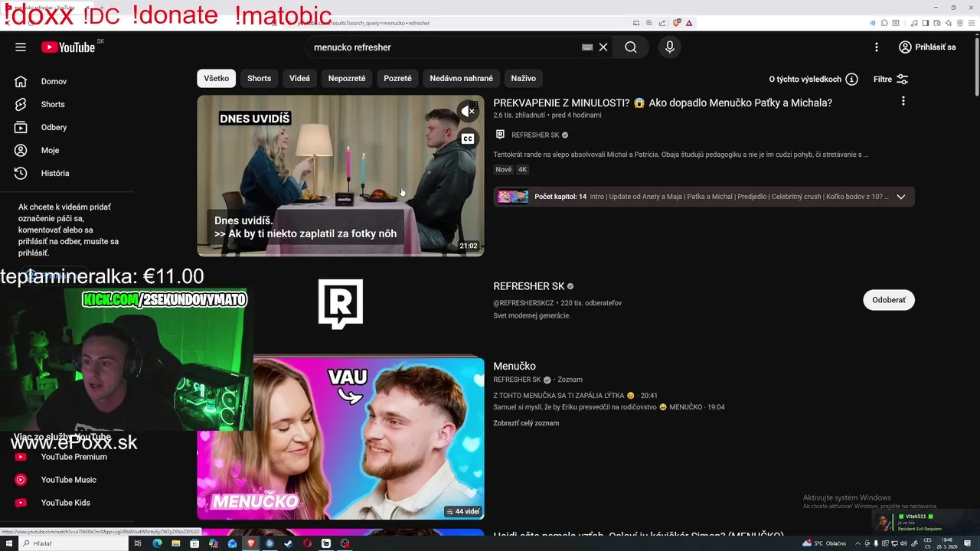Click Brave Rewards triangle icon
Screen dimensions: 980x551
click(x=689, y=23)
